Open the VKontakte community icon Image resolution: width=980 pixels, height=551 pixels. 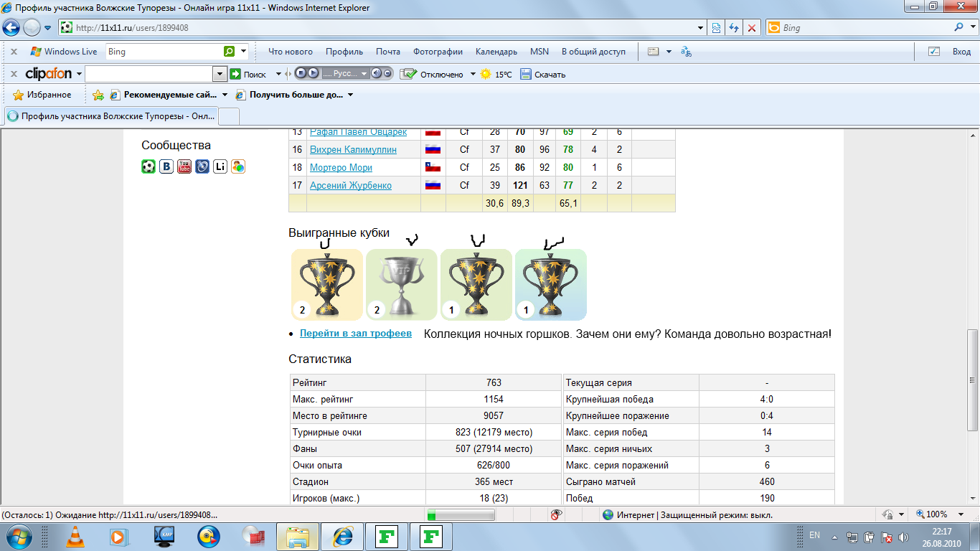click(x=166, y=166)
